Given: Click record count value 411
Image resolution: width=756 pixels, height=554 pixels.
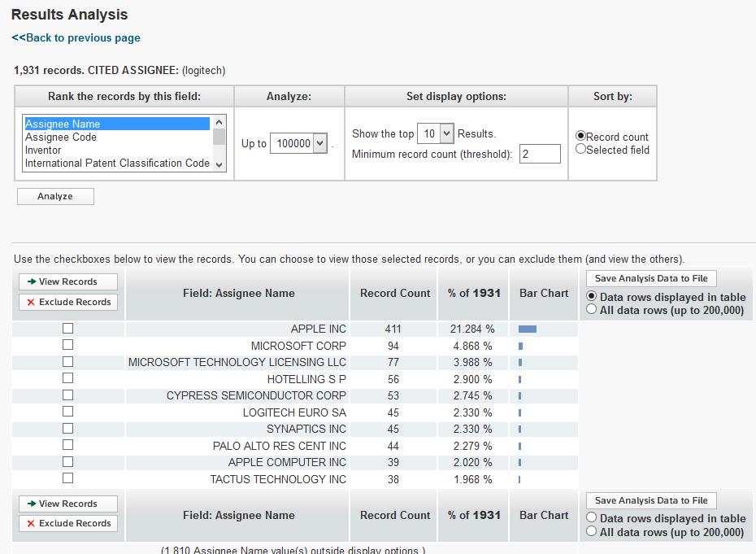Looking at the screenshot, I should (x=393, y=329).
